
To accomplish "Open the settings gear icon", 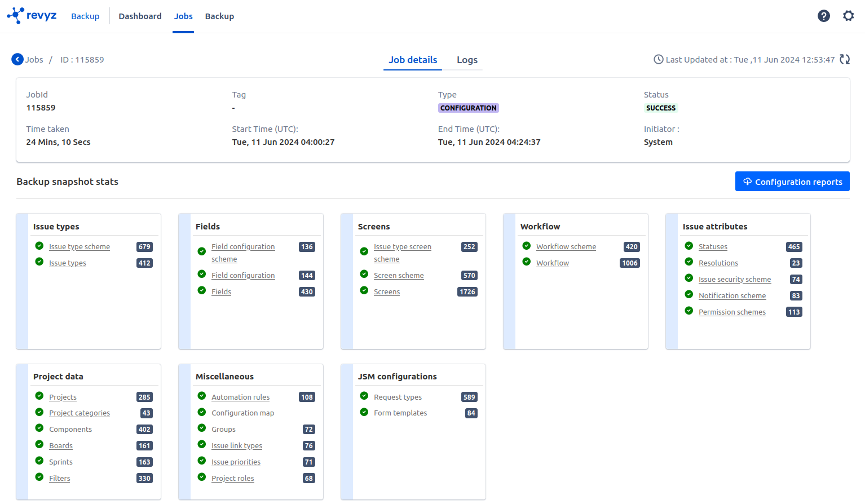I will [x=848, y=16].
